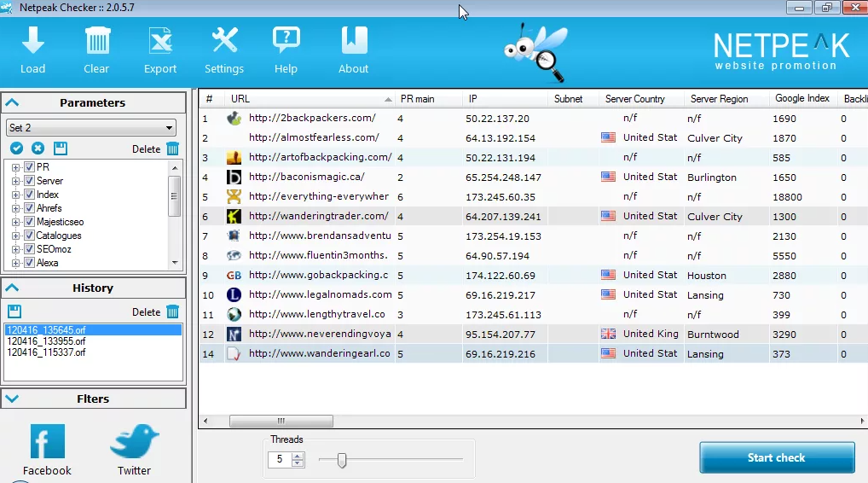868x483 pixels.
Task: Click the horizontal scrollbar thumb of results table
Action: coord(281,421)
